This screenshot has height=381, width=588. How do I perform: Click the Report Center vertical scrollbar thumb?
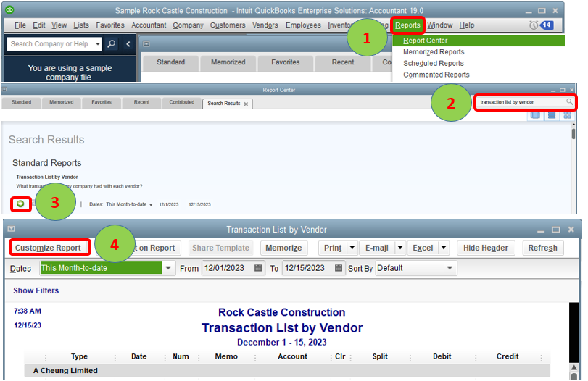[x=573, y=134]
